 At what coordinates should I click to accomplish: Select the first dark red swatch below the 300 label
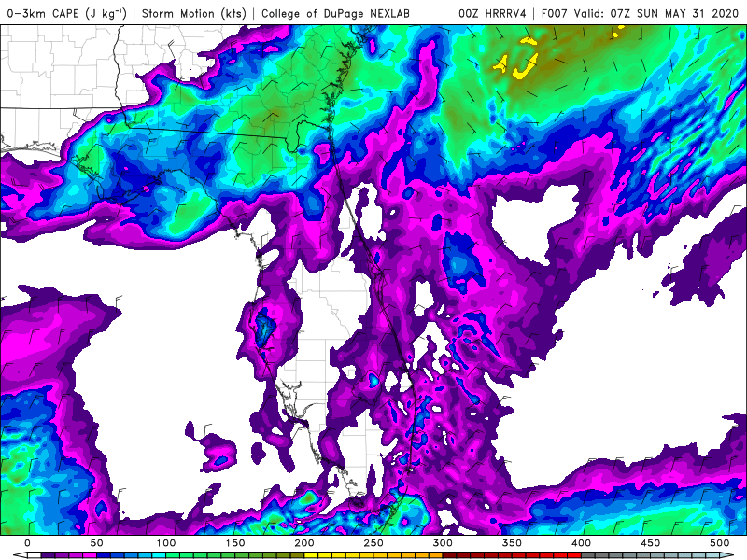(x=449, y=555)
